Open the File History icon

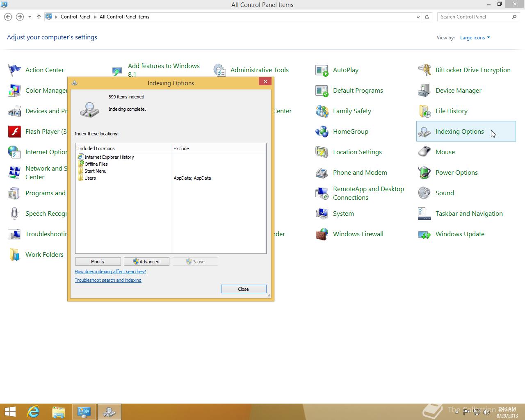425,111
